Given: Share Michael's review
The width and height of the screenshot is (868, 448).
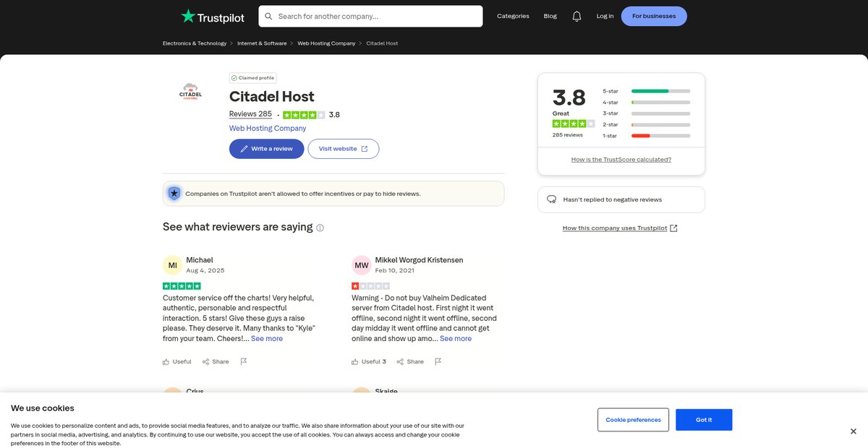Looking at the screenshot, I should 216,361.
